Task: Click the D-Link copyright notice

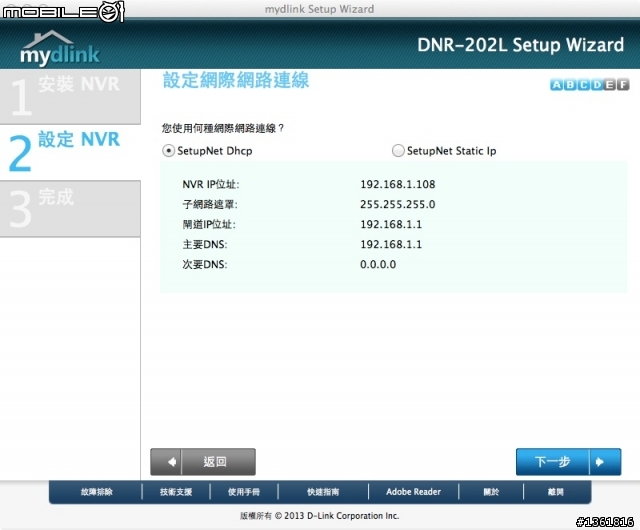Action: pos(319,516)
